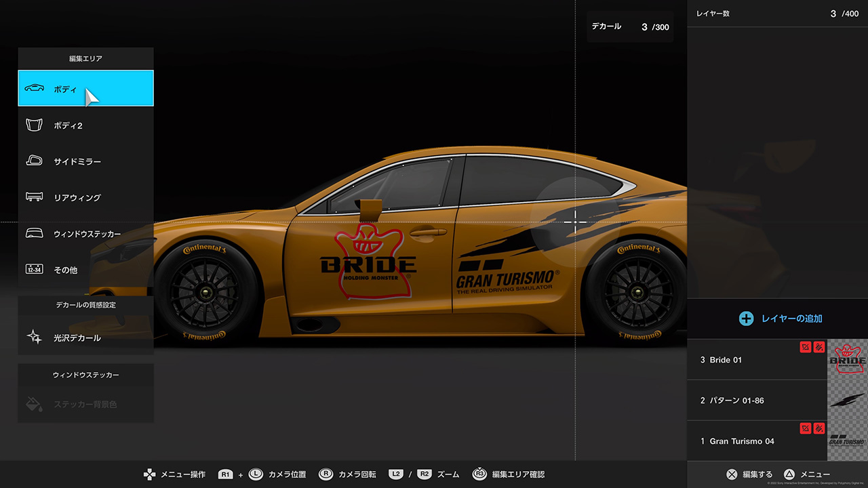The image size is (868, 488).
Task: Click the rear wing icon
Action: coord(34,197)
